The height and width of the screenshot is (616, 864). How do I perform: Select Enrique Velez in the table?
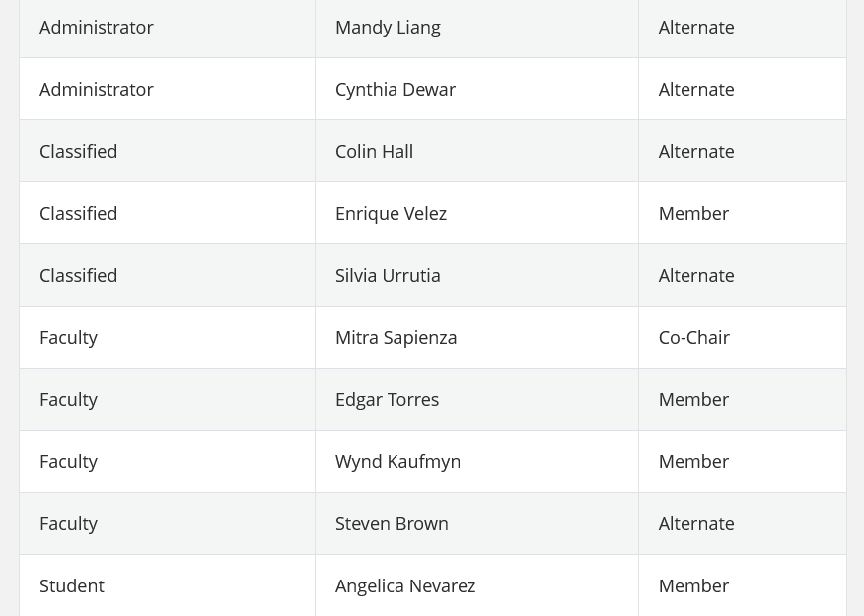tap(391, 214)
